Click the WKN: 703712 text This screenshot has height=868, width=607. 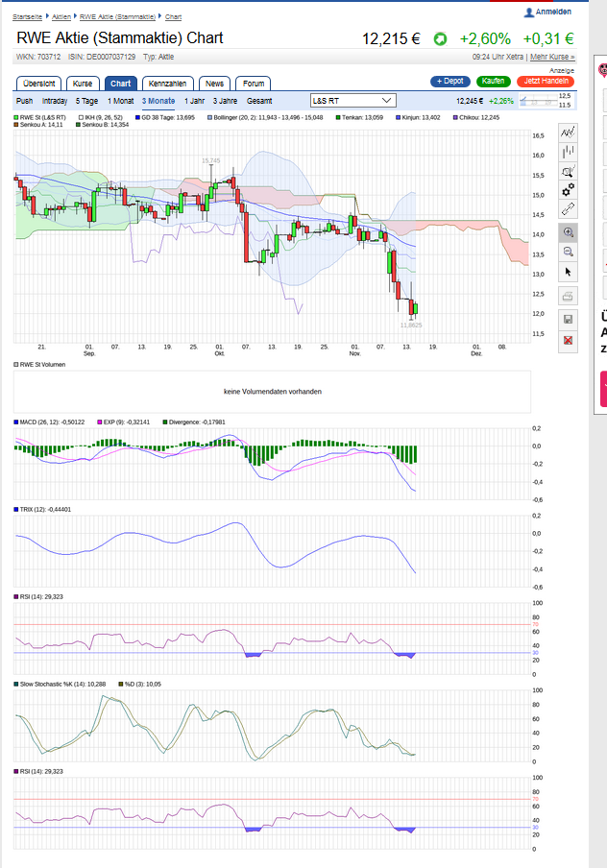tap(38, 57)
